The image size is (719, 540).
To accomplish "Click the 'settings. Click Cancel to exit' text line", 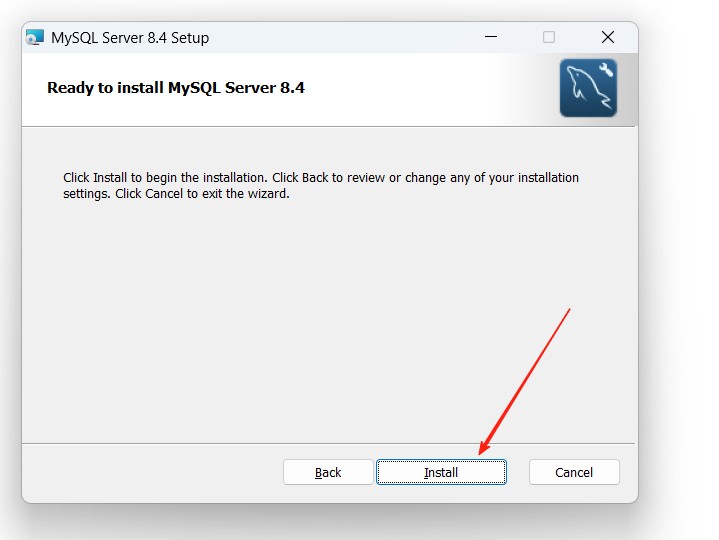I will tap(176, 194).
